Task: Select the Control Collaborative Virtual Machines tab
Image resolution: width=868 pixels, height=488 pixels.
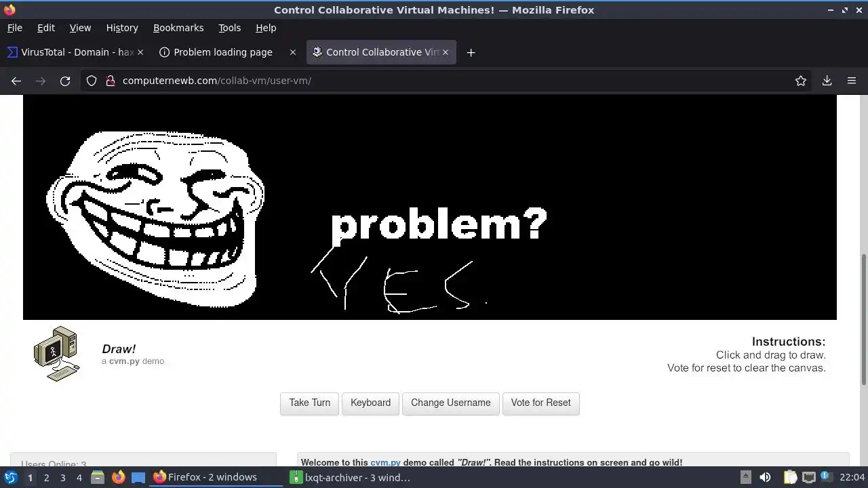Action: pyautogui.click(x=381, y=52)
